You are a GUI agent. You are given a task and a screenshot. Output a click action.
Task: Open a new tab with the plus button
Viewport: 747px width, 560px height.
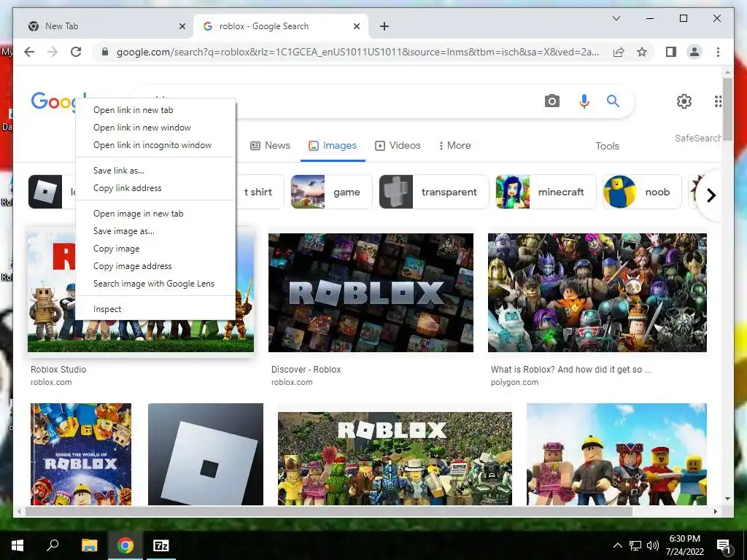pyautogui.click(x=384, y=26)
